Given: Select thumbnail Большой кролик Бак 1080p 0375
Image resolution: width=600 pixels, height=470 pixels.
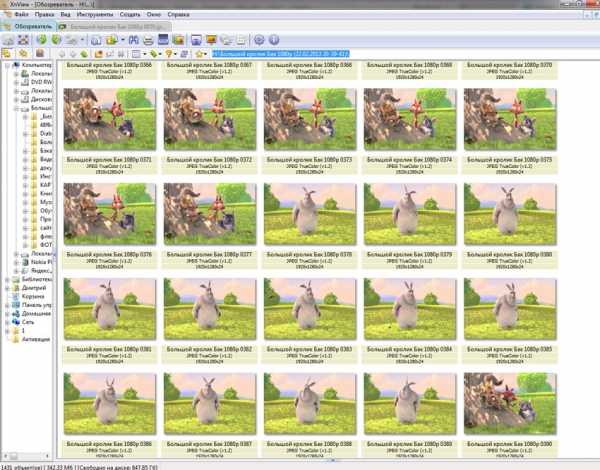Looking at the screenshot, I should [x=510, y=119].
